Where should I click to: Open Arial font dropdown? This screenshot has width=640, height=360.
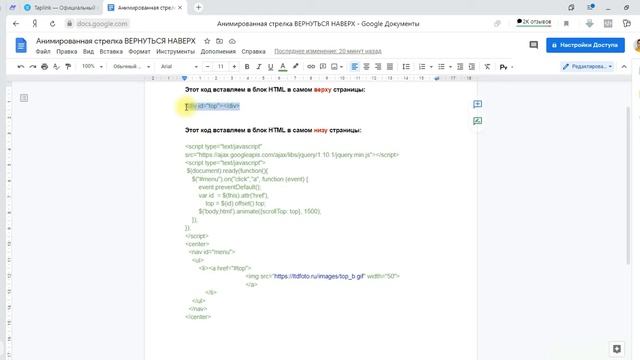pyautogui.click(x=179, y=67)
